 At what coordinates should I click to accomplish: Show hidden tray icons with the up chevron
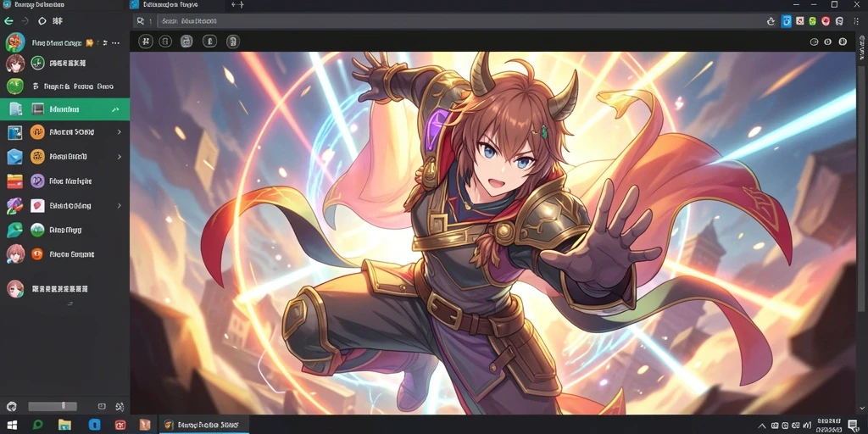pyautogui.click(x=762, y=426)
